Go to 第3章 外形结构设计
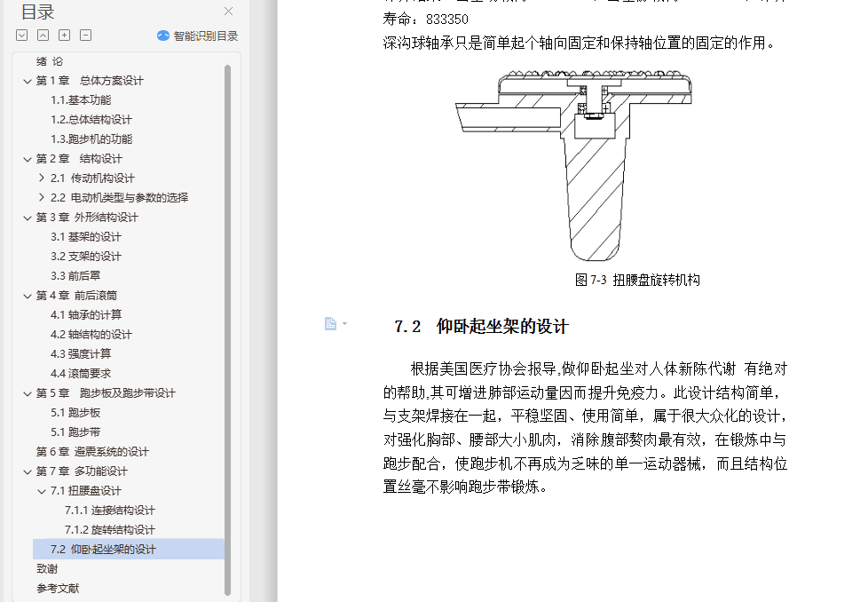Screen dimensions: 868x602 click(87, 218)
